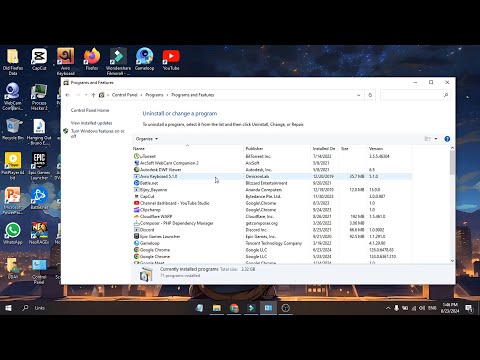This screenshot has width=480, height=360.
Task: Select Cloudflare WARP in the programs list
Action: point(272,216)
